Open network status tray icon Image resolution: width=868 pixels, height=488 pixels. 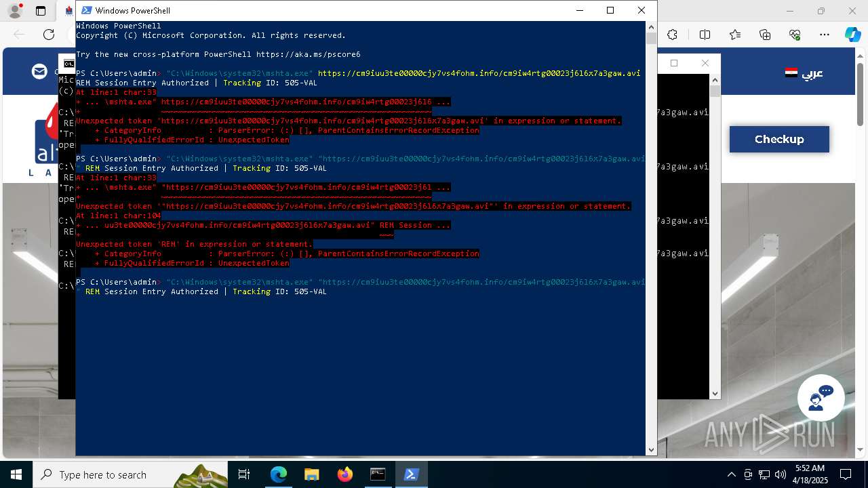[x=764, y=474]
